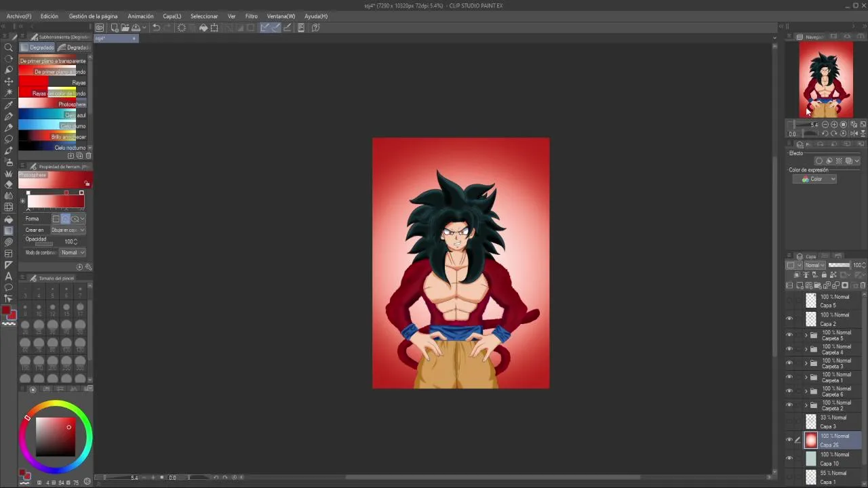Click the Clear/delete sparkle icon in command bar
This screenshot has width=868, height=488.
pos(182,28)
